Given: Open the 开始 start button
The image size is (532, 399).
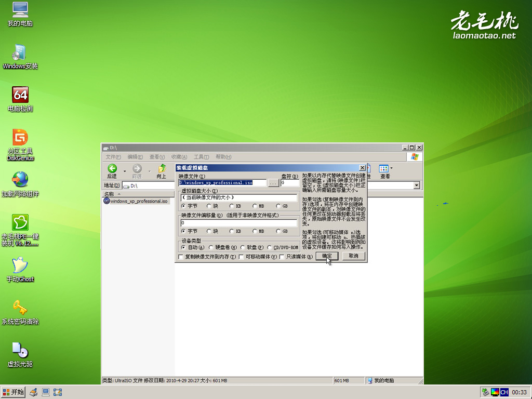Looking at the screenshot, I should click(13, 392).
